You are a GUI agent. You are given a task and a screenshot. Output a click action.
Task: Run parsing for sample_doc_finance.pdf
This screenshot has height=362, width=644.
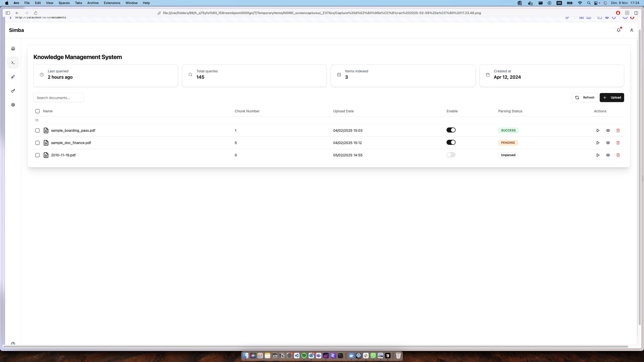tap(598, 143)
